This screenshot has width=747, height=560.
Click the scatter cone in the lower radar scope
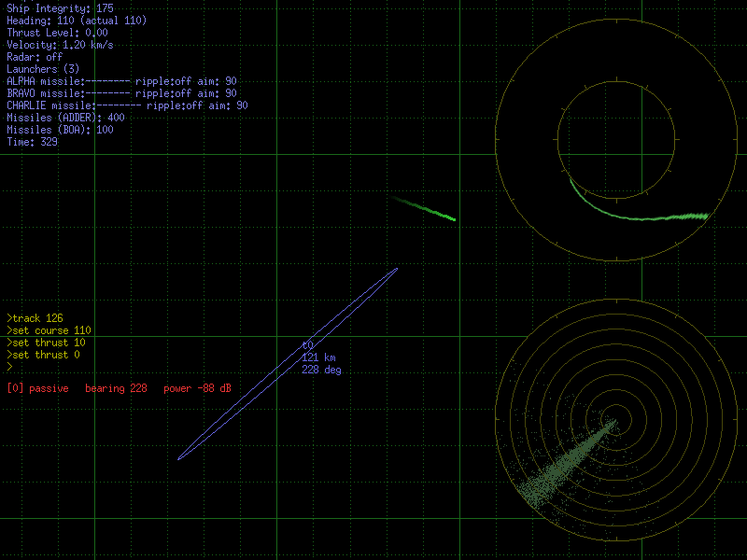click(x=567, y=464)
